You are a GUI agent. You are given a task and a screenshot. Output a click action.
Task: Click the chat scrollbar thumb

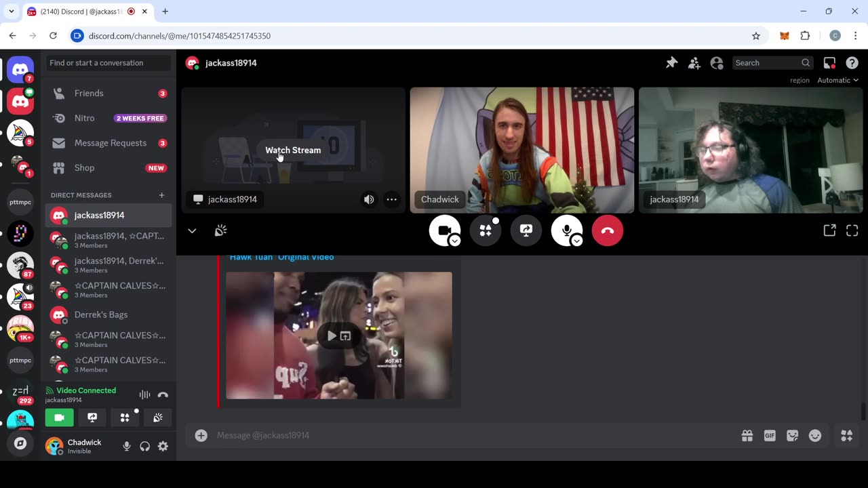tap(863, 411)
